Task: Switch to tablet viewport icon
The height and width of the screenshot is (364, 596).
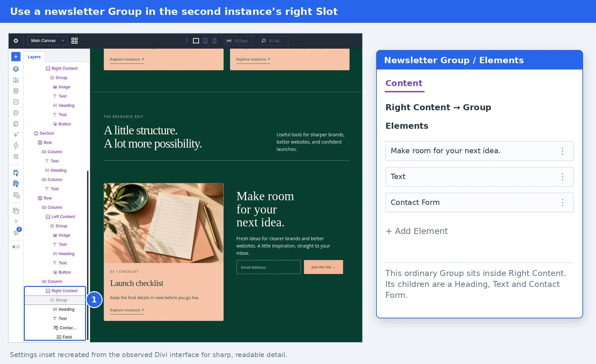Action: pos(205,41)
